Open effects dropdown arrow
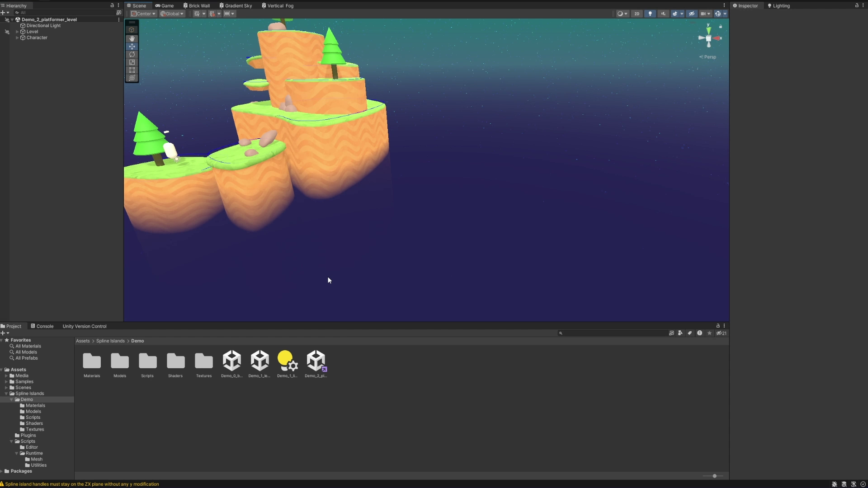This screenshot has height=488, width=868. [682, 14]
